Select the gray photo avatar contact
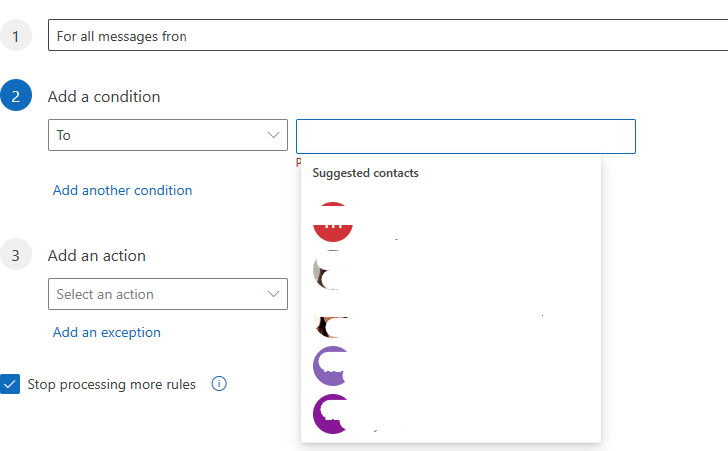Screen dimensions: 728x451 click(x=330, y=271)
